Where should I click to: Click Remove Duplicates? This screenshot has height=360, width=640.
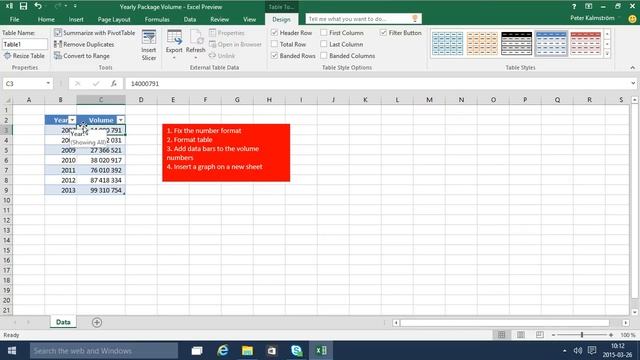[84, 44]
